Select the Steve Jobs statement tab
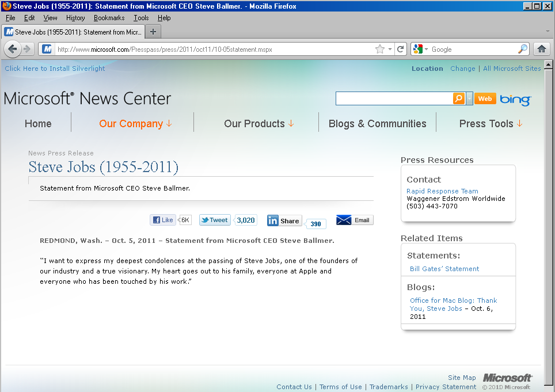 (x=73, y=32)
